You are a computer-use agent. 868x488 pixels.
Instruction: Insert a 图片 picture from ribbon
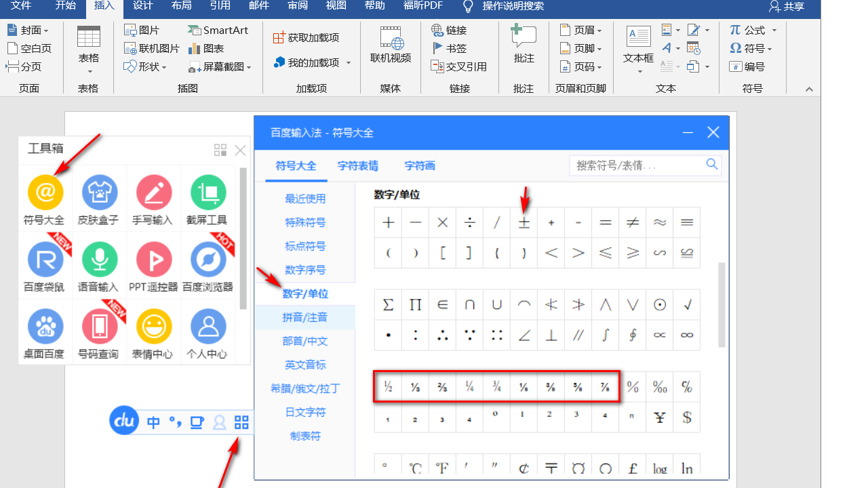(x=142, y=30)
